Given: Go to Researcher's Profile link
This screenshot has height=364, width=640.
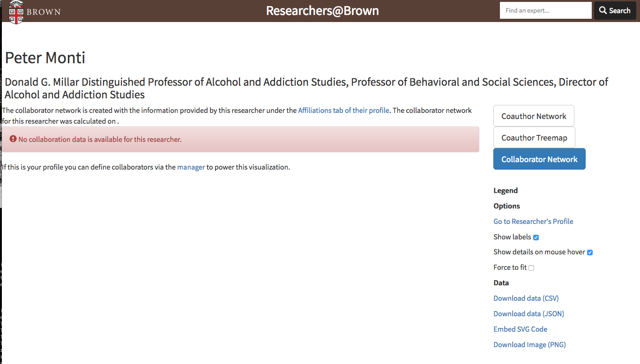Looking at the screenshot, I should click(533, 222).
